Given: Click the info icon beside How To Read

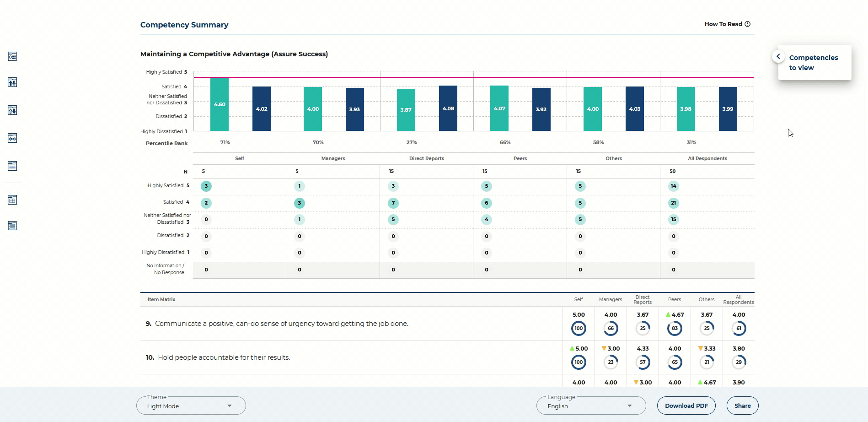Looking at the screenshot, I should click(x=747, y=24).
